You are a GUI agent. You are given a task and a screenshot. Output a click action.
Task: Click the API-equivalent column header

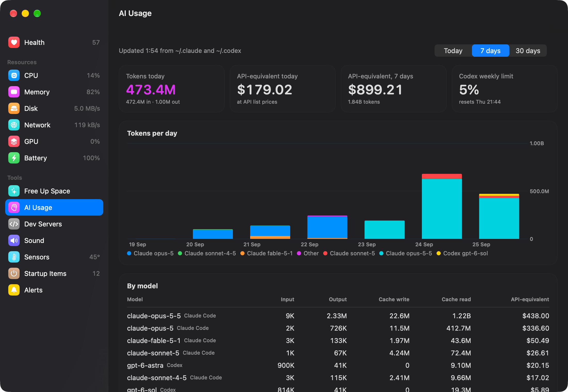pyautogui.click(x=530, y=299)
